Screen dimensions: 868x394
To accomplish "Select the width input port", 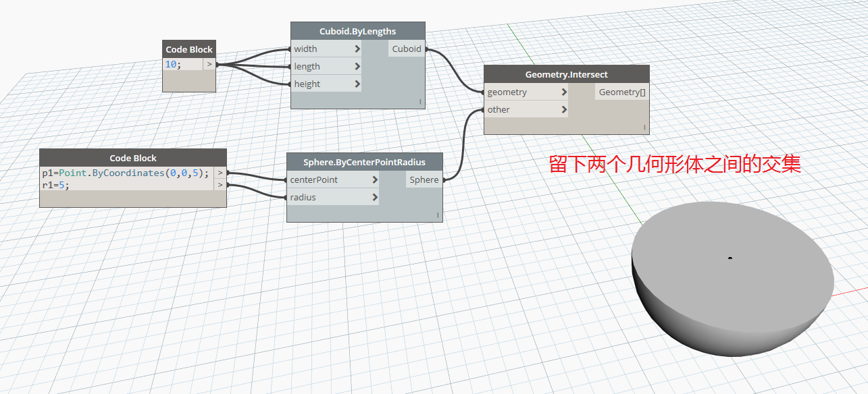I will (326, 49).
